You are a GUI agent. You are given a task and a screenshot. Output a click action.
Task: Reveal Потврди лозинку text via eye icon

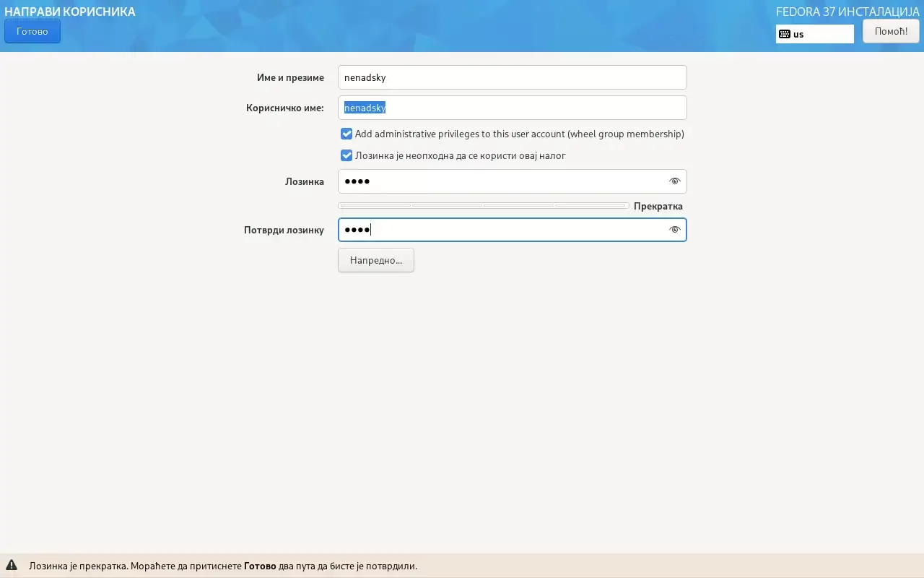[674, 230]
